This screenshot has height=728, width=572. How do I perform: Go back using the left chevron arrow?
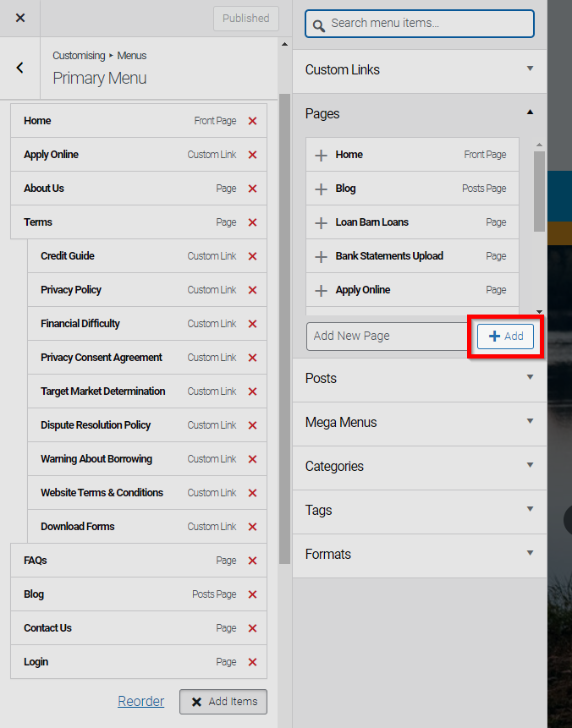(x=20, y=68)
